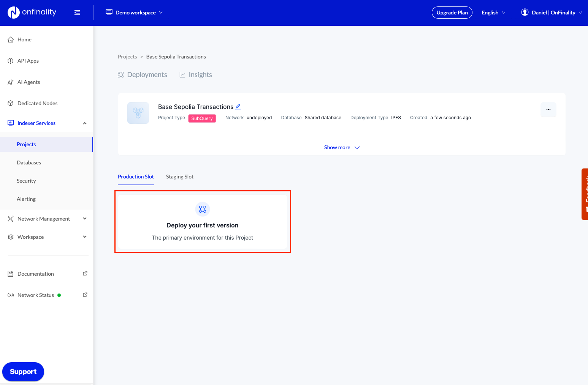Click Deploy your first version card
The height and width of the screenshot is (385, 588).
[203, 222]
